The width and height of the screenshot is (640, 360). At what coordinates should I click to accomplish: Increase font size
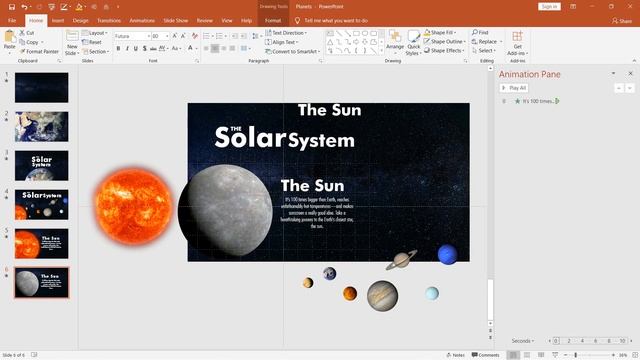tap(175, 36)
